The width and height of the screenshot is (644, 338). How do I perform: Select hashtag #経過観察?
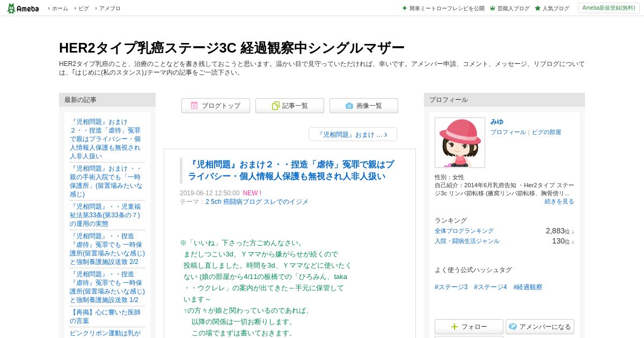528,287
